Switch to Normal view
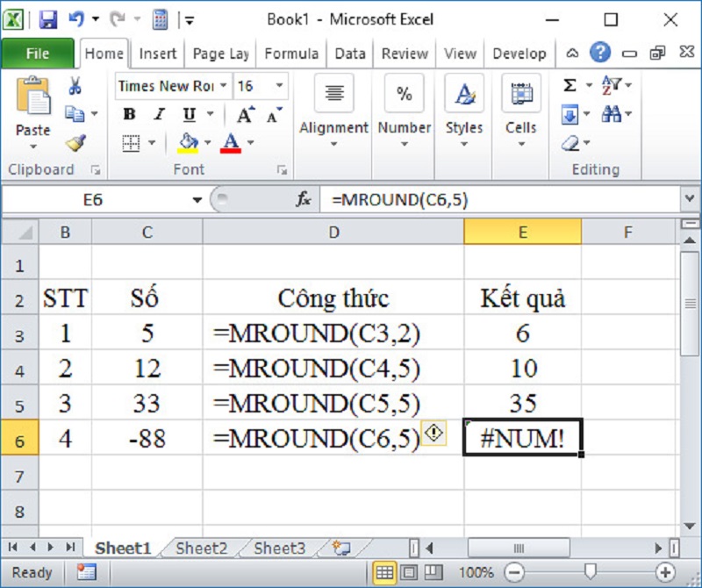Image resolution: width=702 pixels, height=588 pixels. tap(384, 572)
